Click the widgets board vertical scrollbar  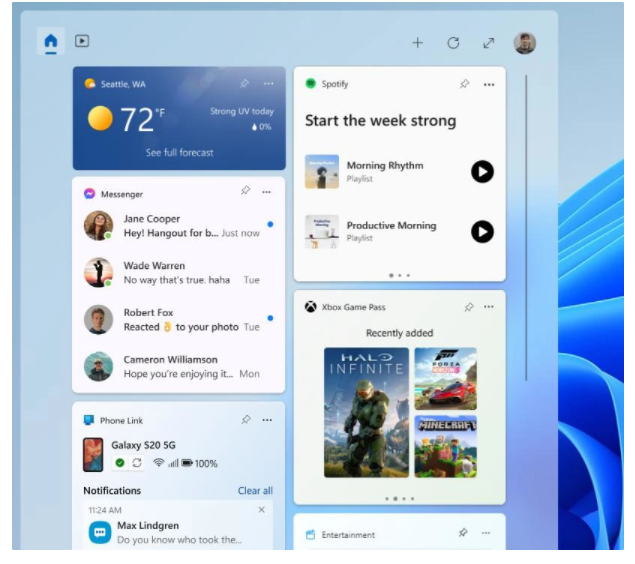coord(526,228)
